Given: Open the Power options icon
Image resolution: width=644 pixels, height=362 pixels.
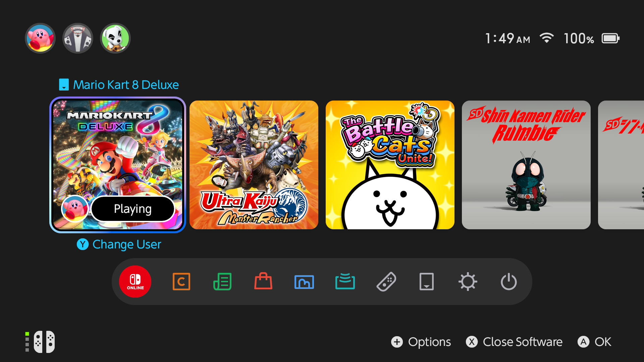Looking at the screenshot, I should coord(509,282).
